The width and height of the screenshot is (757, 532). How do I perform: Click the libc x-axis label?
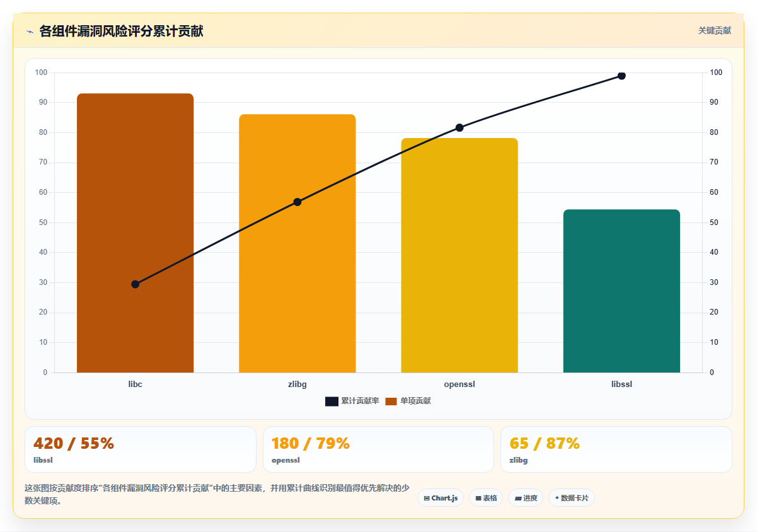tap(135, 384)
